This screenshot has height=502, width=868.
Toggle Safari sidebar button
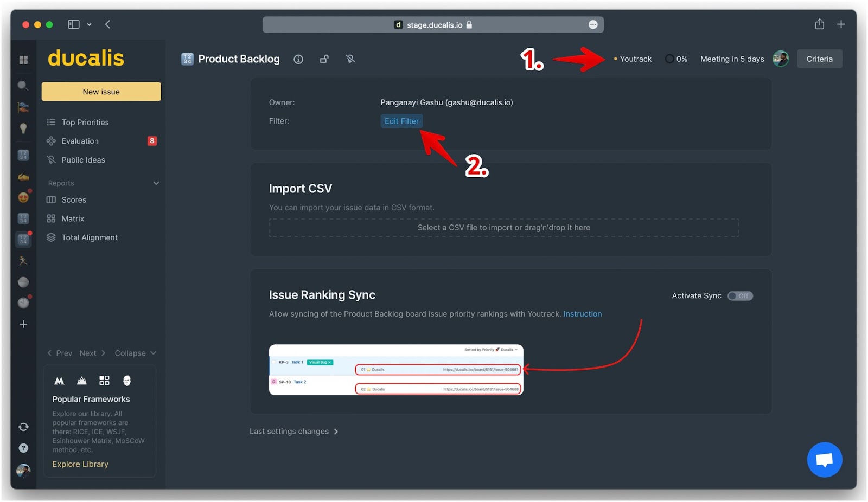point(74,24)
